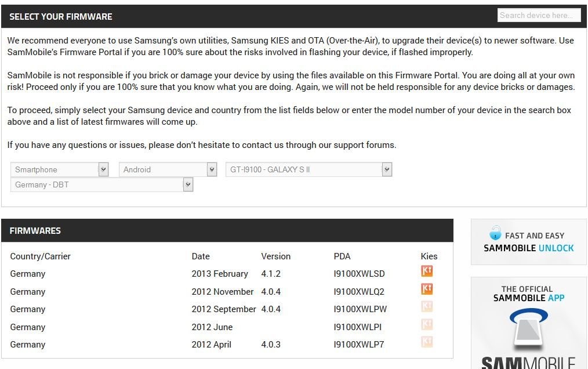This screenshot has width=588, height=369.
Task: Click Germany in the 2013 February row
Action: pos(28,274)
